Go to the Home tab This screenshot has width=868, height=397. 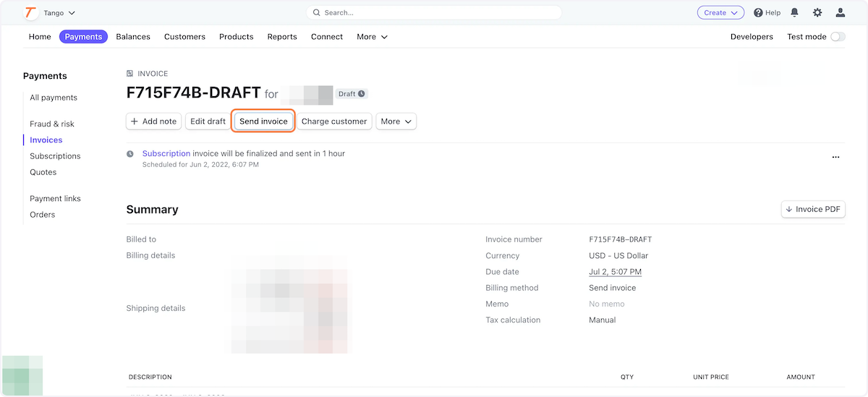(40, 37)
